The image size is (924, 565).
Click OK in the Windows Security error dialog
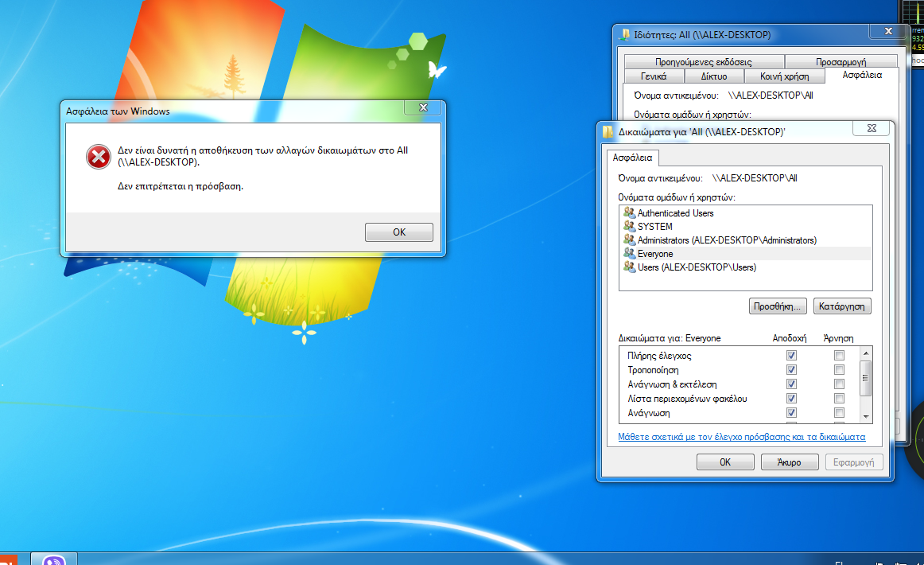[399, 232]
